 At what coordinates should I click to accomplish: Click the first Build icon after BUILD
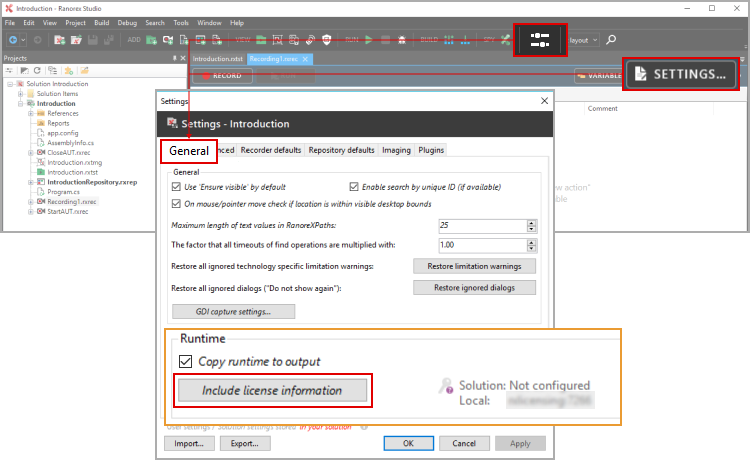(449, 40)
